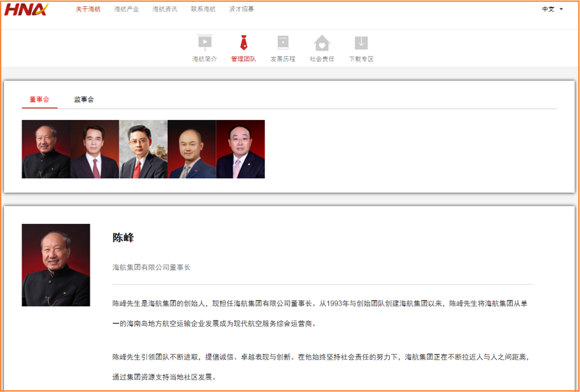Select fifth board member thumbnail with pink tie
The image size is (580, 392).
(x=241, y=149)
